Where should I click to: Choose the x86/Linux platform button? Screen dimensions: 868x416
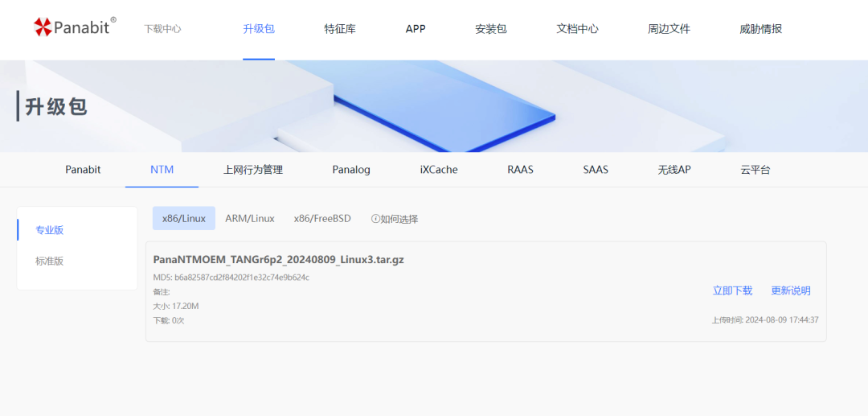[x=184, y=218]
